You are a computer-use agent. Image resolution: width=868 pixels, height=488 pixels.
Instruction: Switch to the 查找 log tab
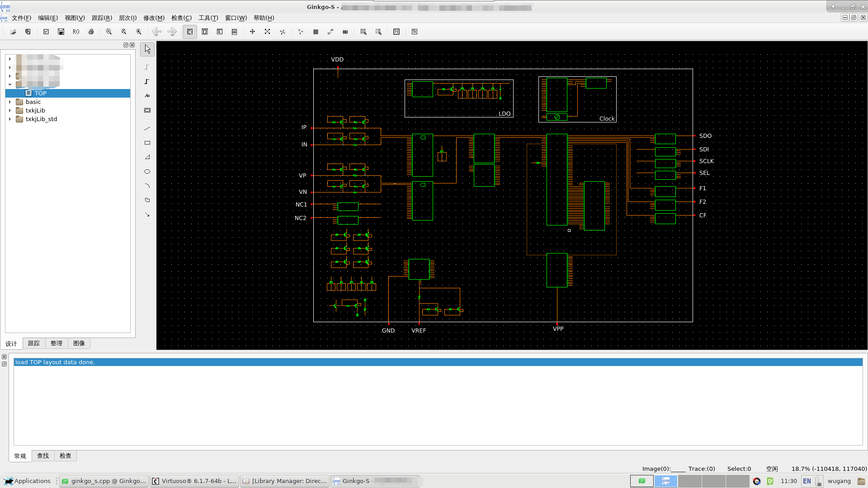(x=43, y=456)
